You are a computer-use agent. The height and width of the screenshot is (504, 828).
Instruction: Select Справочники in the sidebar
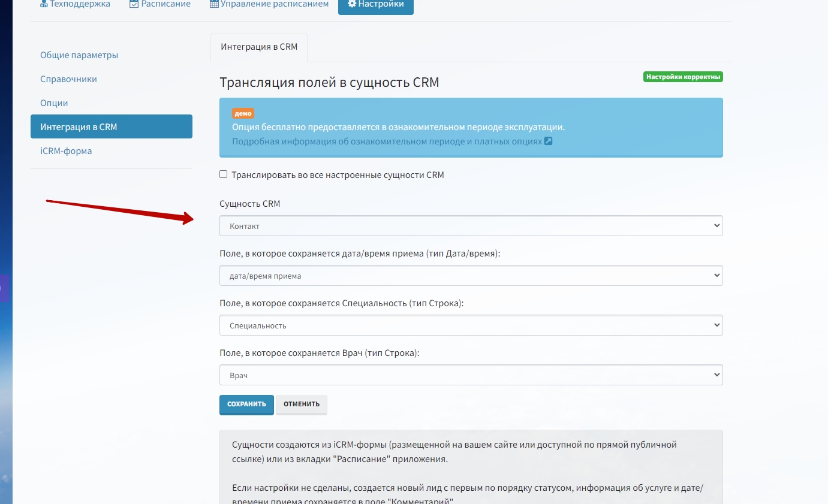68,79
